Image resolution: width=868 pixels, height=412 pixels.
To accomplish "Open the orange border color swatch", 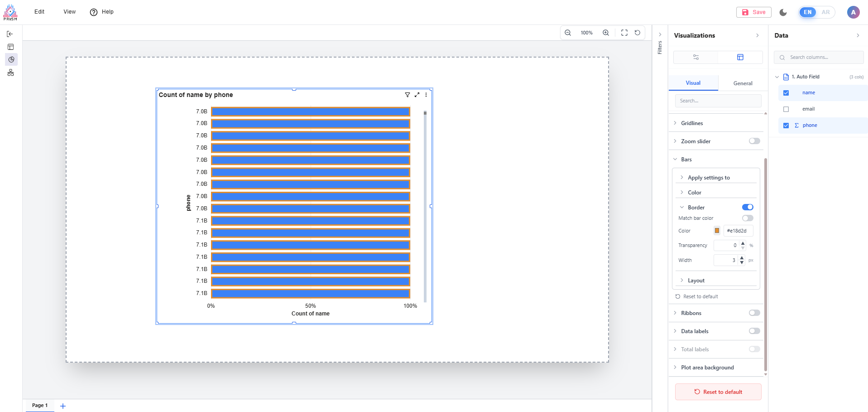I will pyautogui.click(x=717, y=231).
